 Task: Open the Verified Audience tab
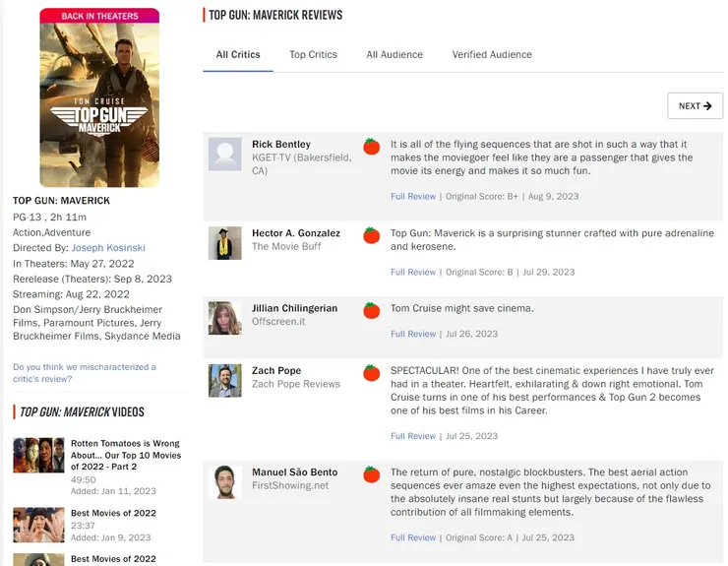(x=492, y=55)
